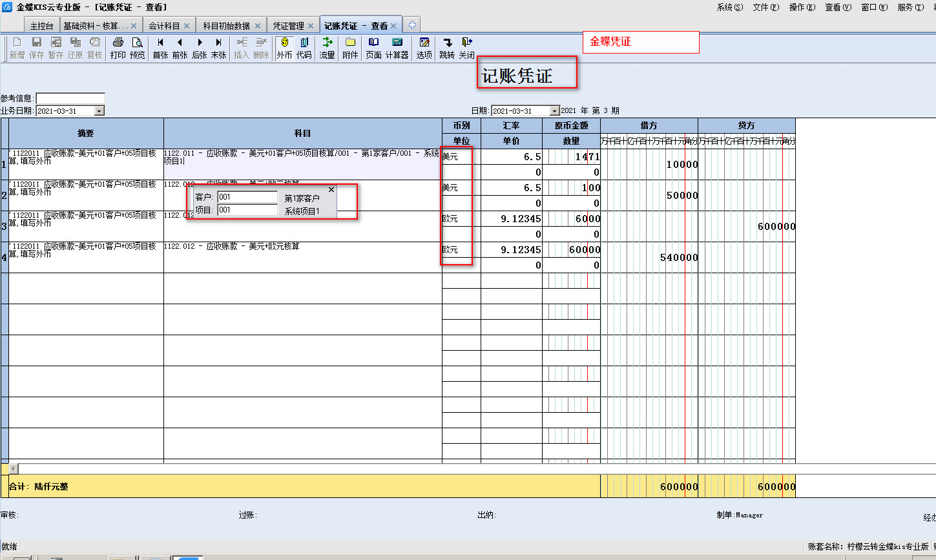The width and height of the screenshot is (936, 560).
Task: Open 预览 print preview
Action: click(x=138, y=48)
